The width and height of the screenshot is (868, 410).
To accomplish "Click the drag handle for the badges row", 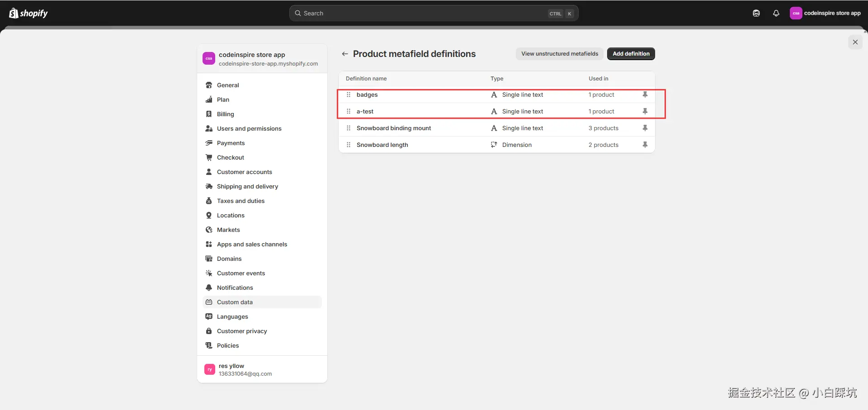I will pos(349,94).
